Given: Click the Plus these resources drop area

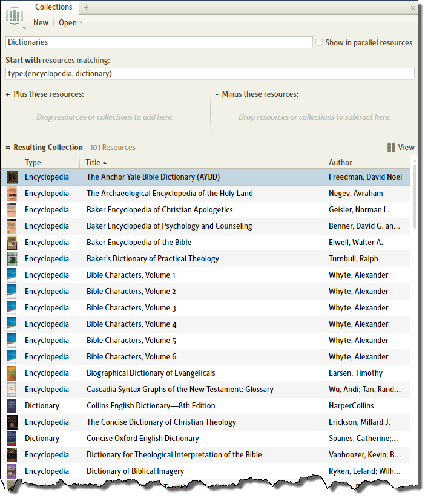Looking at the screenshot, I should (x=106, y=118).
